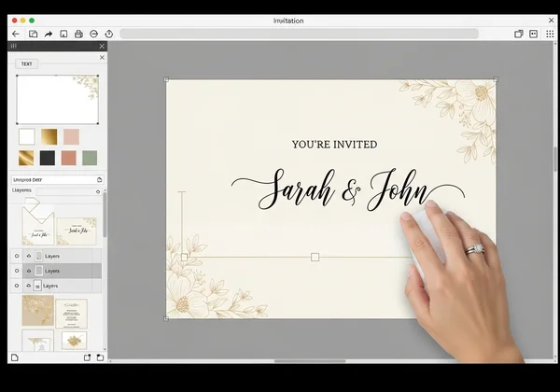Toggle visibility circle on the last Layers row

[17, 286]
